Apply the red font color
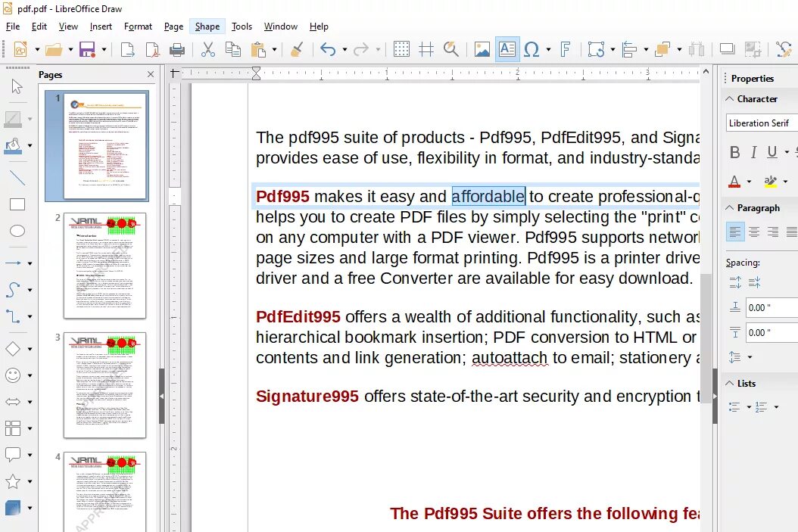This screenshot has width=798, height=532. (x=734, y=181)
